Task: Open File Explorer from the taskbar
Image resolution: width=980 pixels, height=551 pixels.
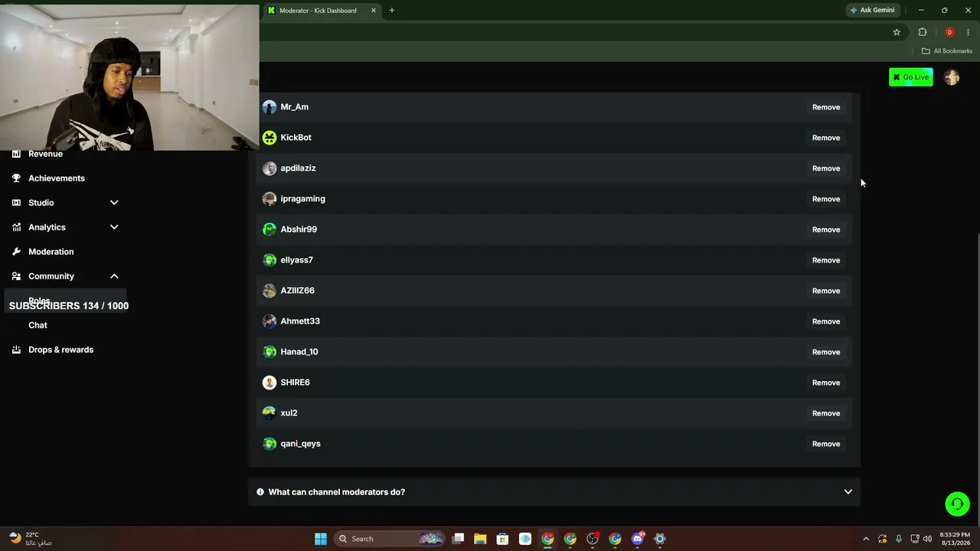Action: click(480, 539)
